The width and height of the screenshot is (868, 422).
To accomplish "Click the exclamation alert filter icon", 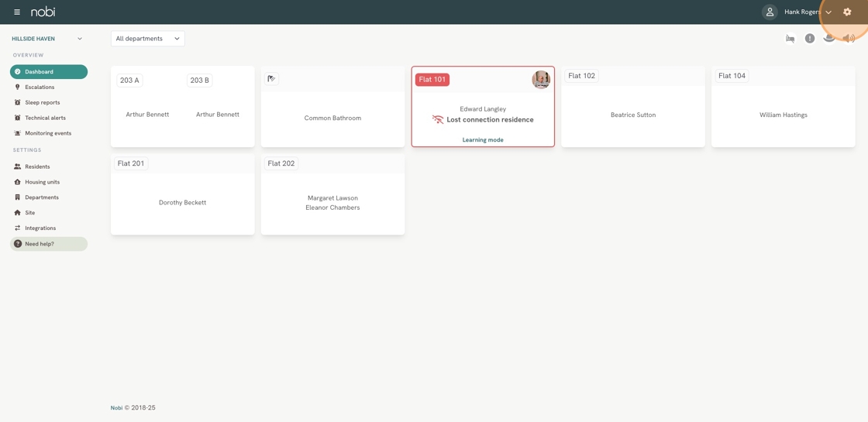I will (x=809, y=39).
